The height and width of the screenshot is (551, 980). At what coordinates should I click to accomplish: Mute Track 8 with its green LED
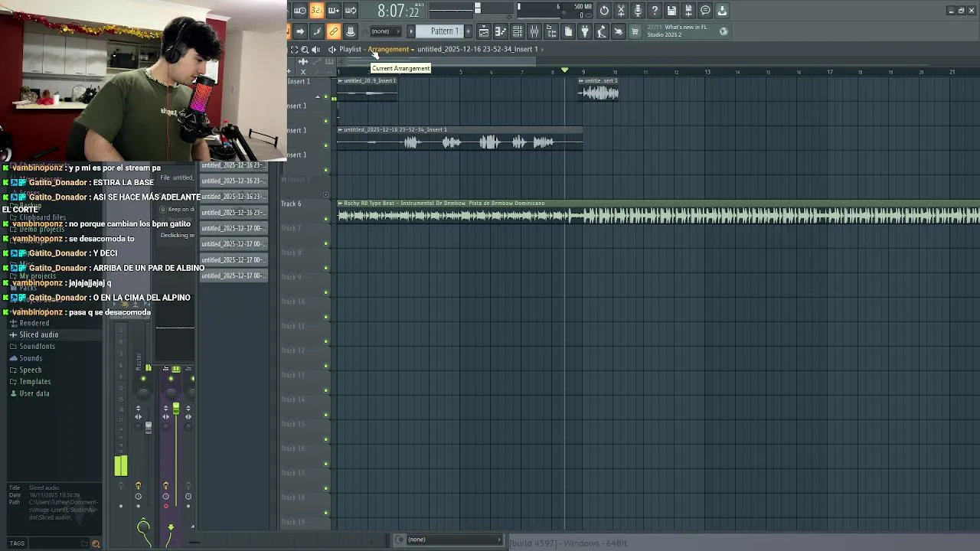[326, 268]
